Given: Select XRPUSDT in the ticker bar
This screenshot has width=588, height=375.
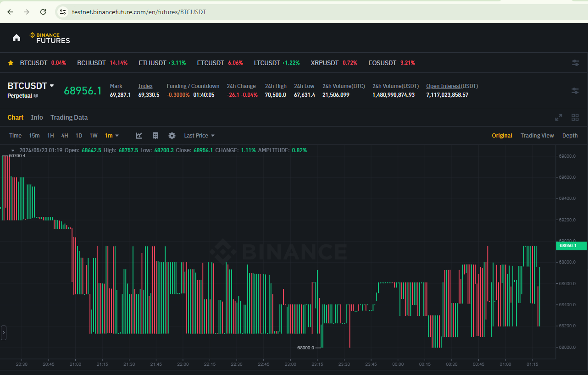Looking at the screenshot, I should 334,63.
